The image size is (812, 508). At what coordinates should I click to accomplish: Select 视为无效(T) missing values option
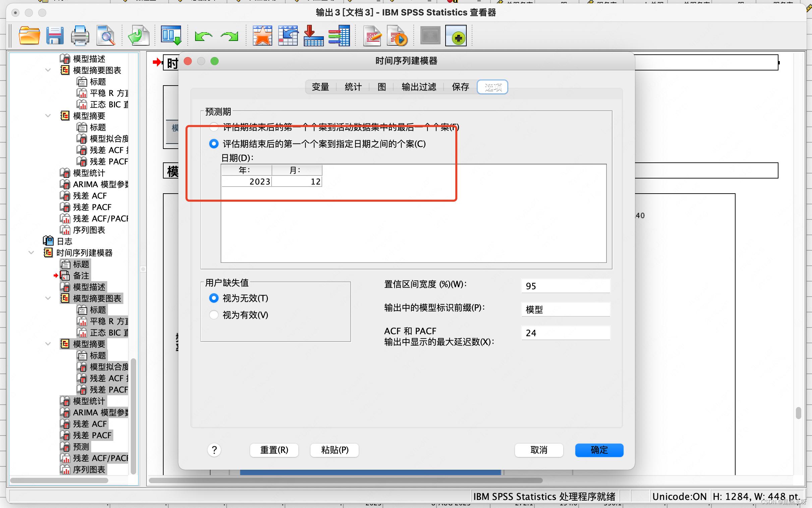214,298
